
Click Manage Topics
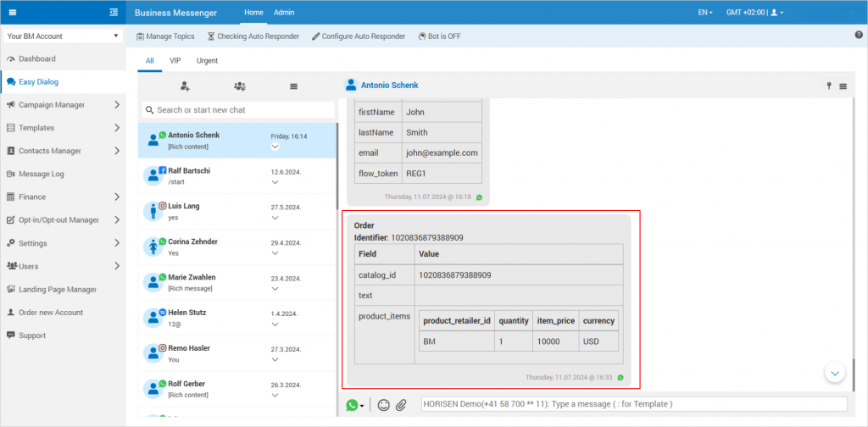coord(165,36)
